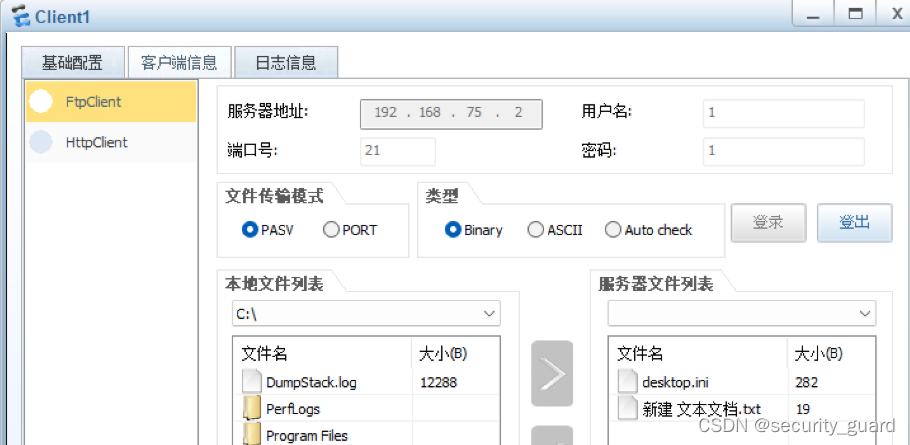This screenshot has height=445, width=910.
Task: Select desktop.ini in server file list
Action: pos(676,382)
